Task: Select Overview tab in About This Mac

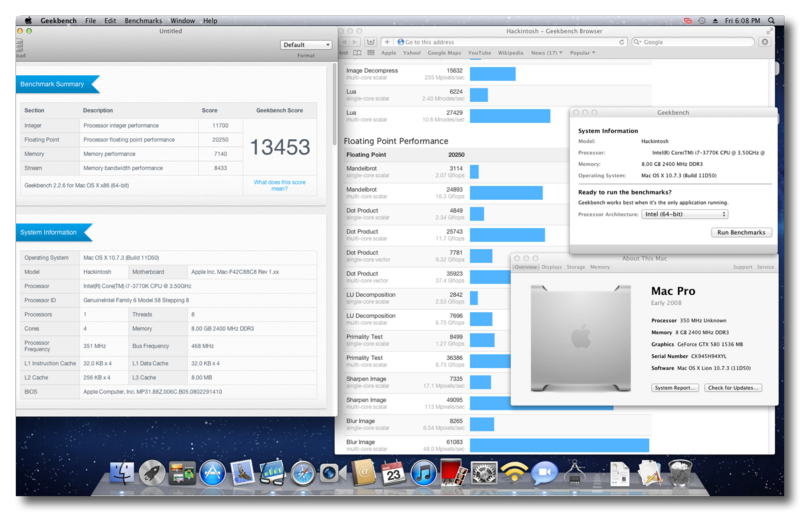Action: (x=526, y=267)
